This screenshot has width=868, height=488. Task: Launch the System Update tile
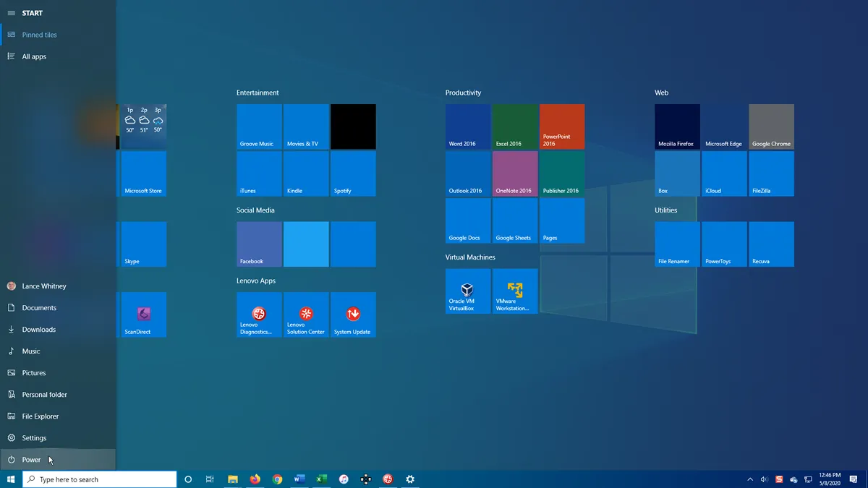pos(353,314)
